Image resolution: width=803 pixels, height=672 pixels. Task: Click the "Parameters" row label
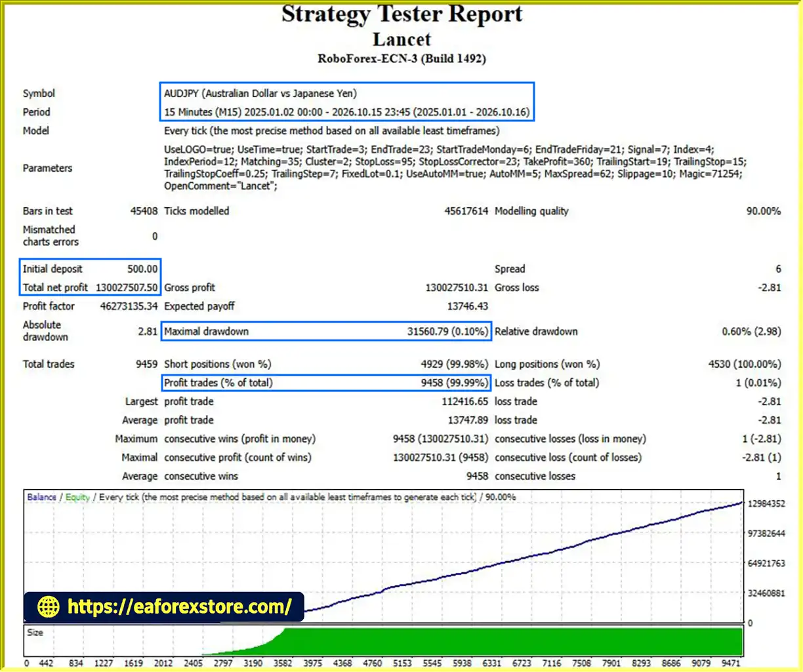tap(47, 168)
